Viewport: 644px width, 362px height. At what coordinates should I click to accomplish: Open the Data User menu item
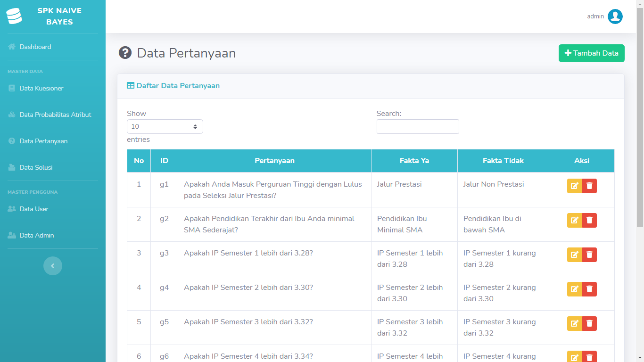[x=53, y=209]
